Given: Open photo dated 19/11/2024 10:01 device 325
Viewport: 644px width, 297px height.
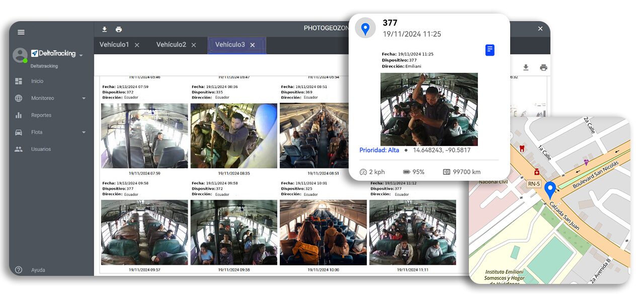Looking at the screenshot, I should (x=323, y=233).
